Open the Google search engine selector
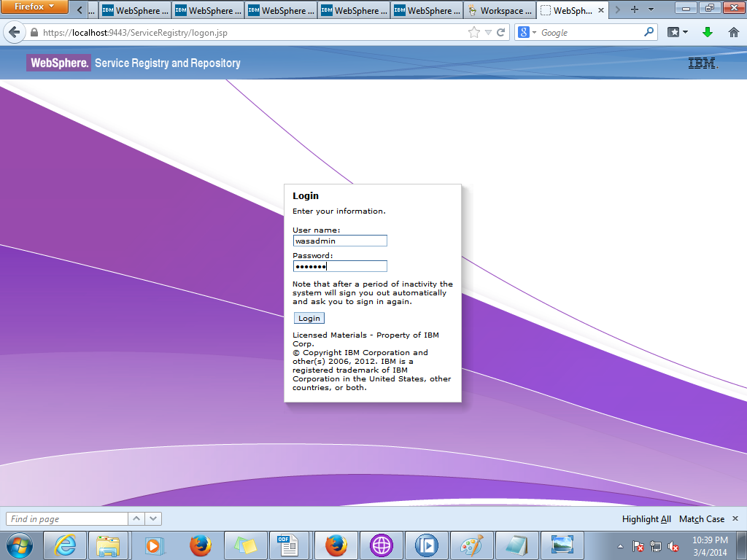This screenshot has height=560, width=747. pos(527,32)
